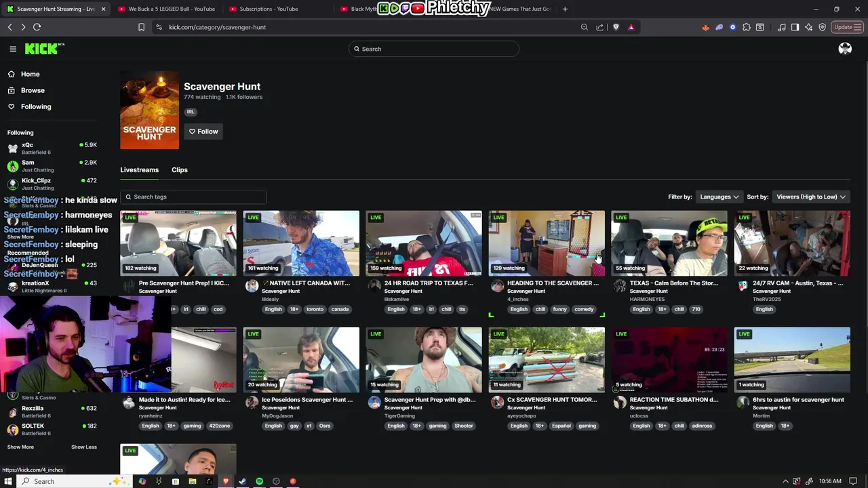
Task: Open REACTION TIME SUBATHON stream thumbnail
Action: 669,360
